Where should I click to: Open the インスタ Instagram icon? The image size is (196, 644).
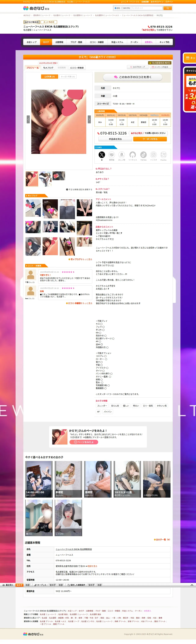153,155
